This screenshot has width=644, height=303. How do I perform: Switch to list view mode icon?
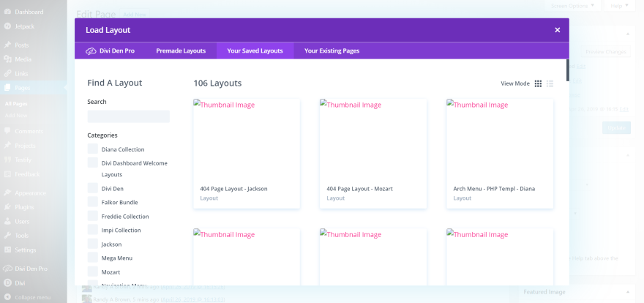[550, 83]
